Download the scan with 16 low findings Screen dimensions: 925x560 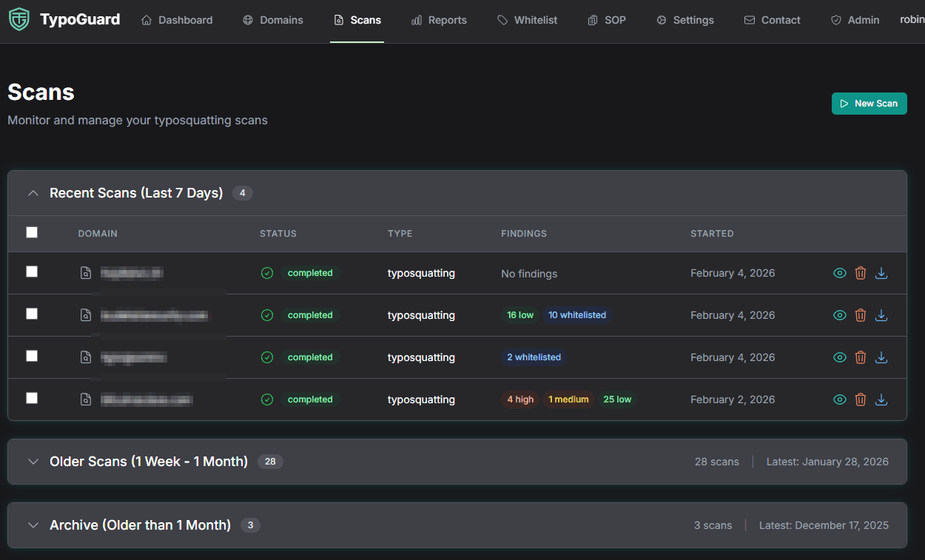[x=881, y=315]
